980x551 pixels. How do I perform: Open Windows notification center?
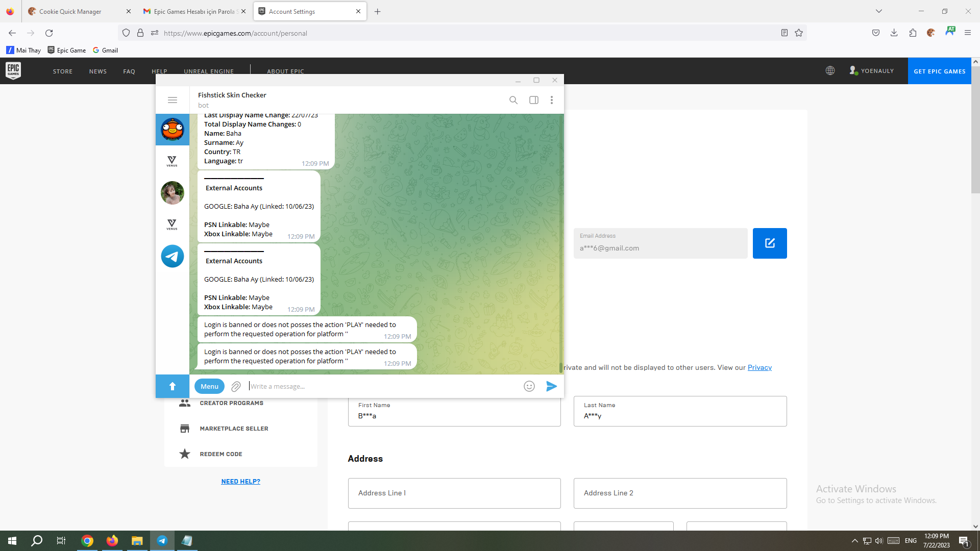[x=964, y=541]
